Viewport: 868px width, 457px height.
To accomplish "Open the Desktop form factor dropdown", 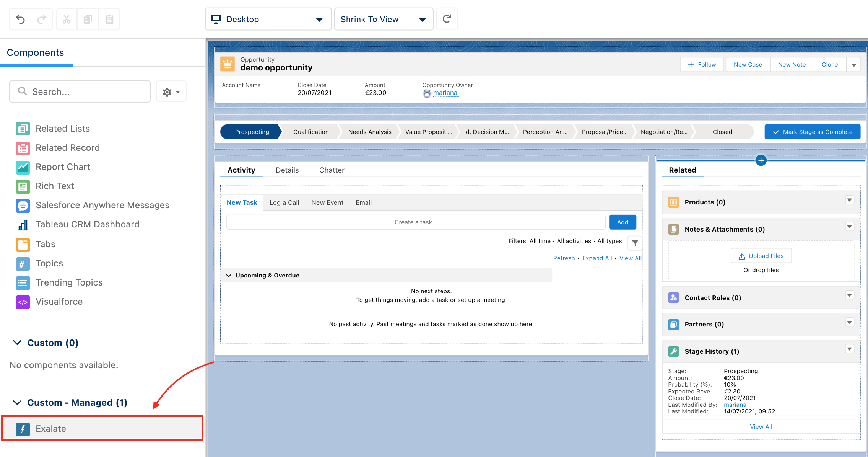I will (268, 19).
